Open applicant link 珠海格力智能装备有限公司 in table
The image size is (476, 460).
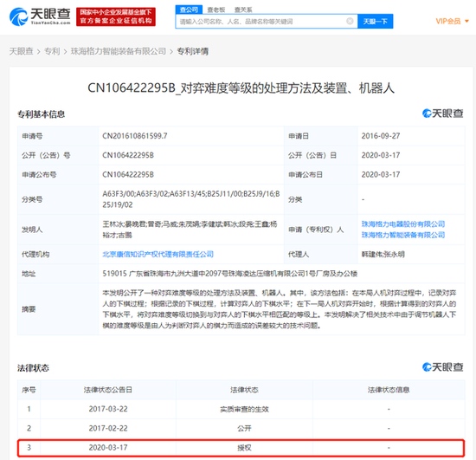click(403, 235)
